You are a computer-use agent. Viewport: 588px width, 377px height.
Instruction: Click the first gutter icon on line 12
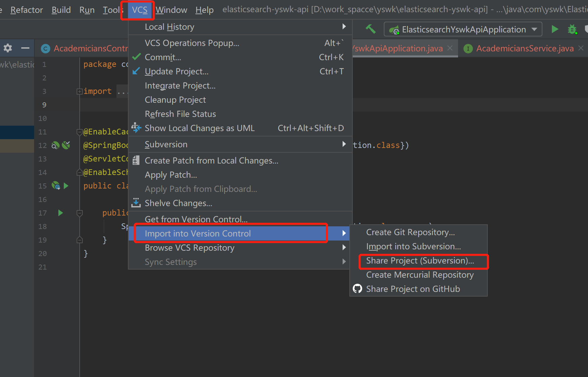pos(55,145)
